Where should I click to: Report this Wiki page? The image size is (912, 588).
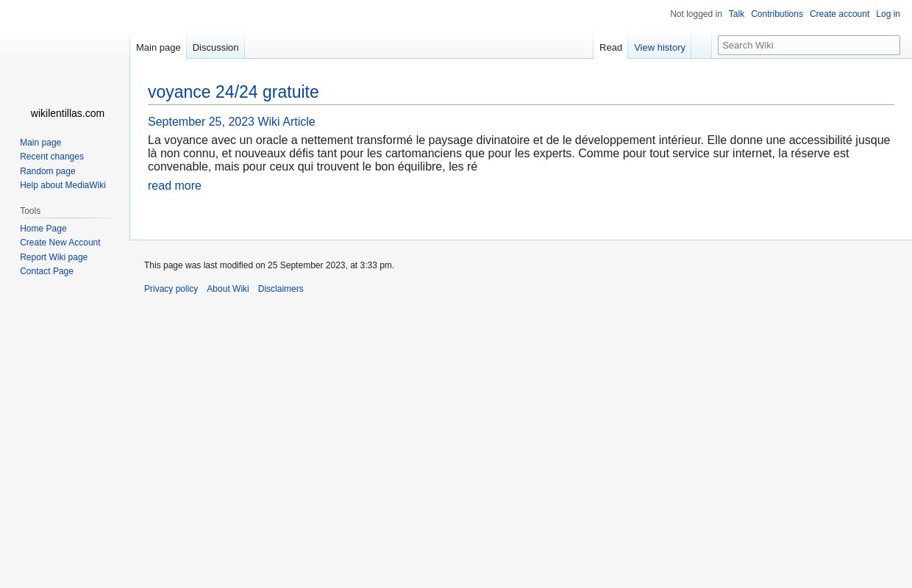54,257
